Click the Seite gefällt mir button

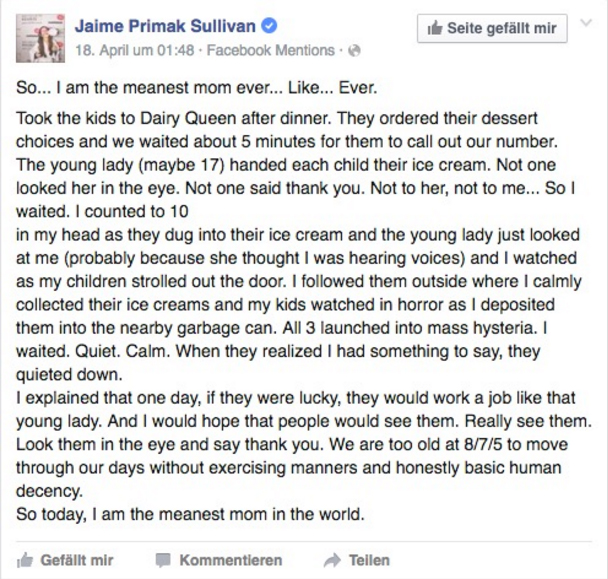coord(492,28)
